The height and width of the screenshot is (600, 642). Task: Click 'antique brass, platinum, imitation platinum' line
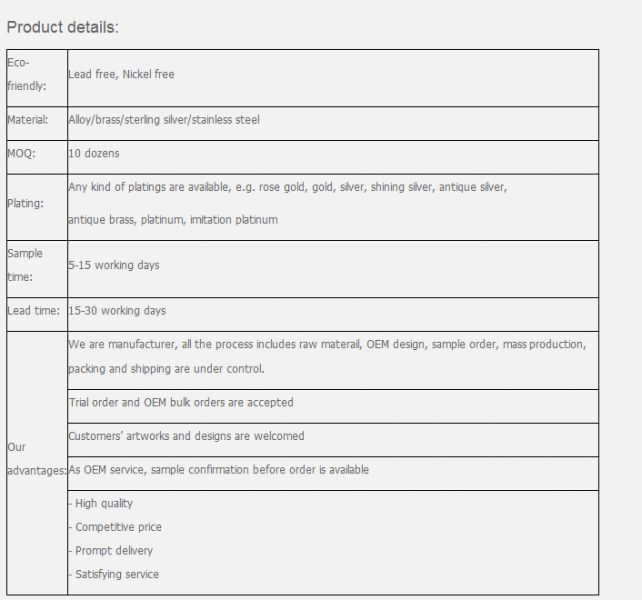[x=173, y=219]
